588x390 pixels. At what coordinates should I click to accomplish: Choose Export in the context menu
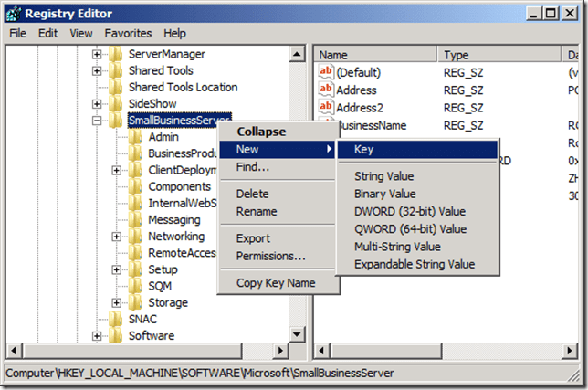pos(277,238)
